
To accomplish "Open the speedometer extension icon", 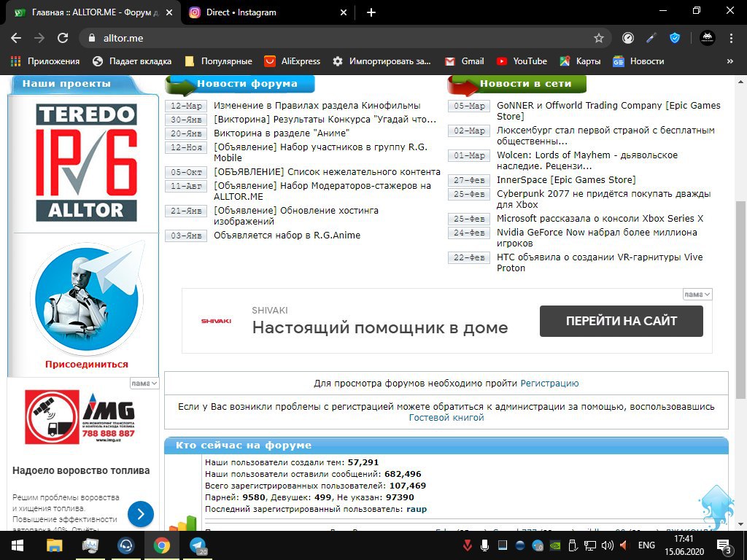I will click(628, 38).
